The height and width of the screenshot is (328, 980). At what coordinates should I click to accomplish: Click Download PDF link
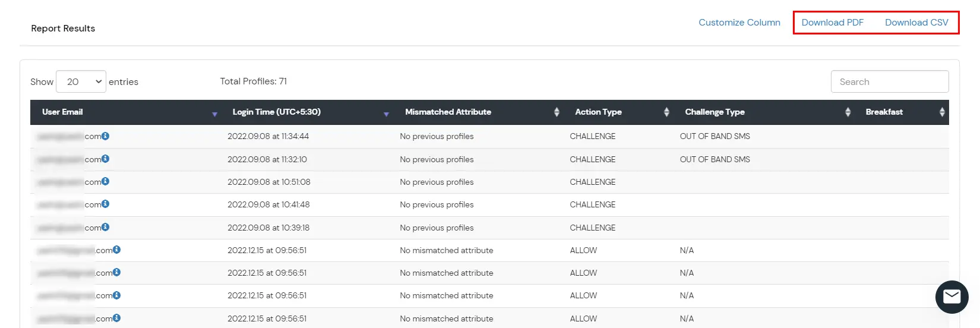point(833,23)
